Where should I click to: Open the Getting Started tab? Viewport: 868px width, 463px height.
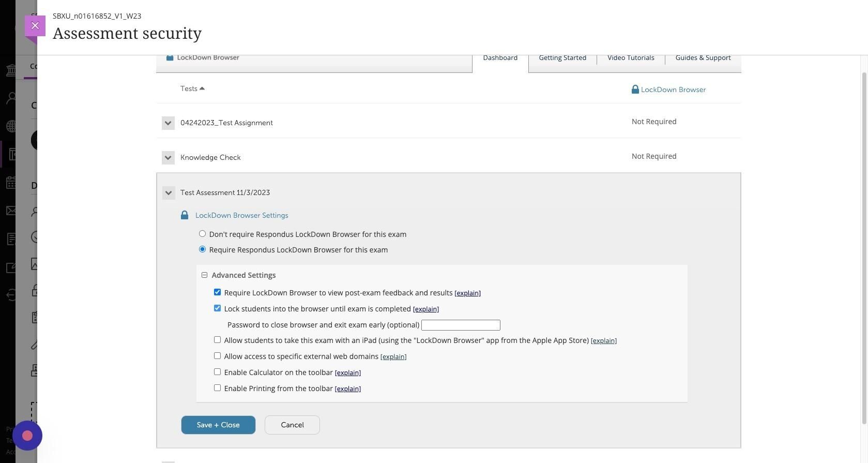[x=562, y=58]
